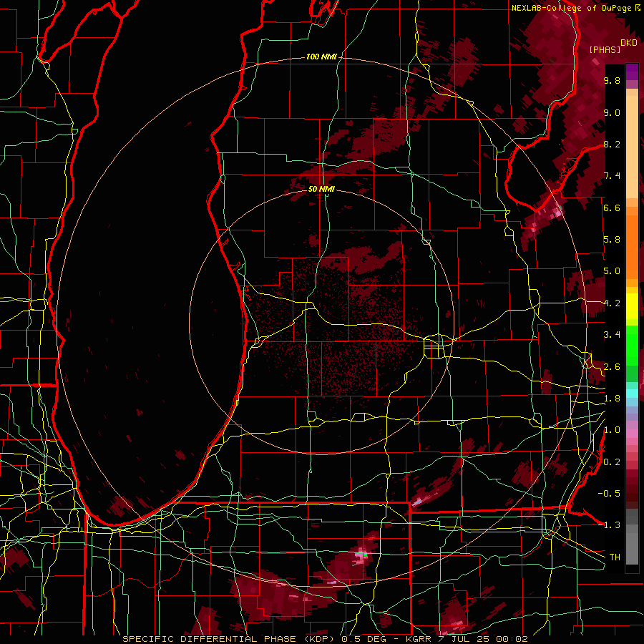
Task: Click the 1.0 legend value
Action: pos(612,430)
